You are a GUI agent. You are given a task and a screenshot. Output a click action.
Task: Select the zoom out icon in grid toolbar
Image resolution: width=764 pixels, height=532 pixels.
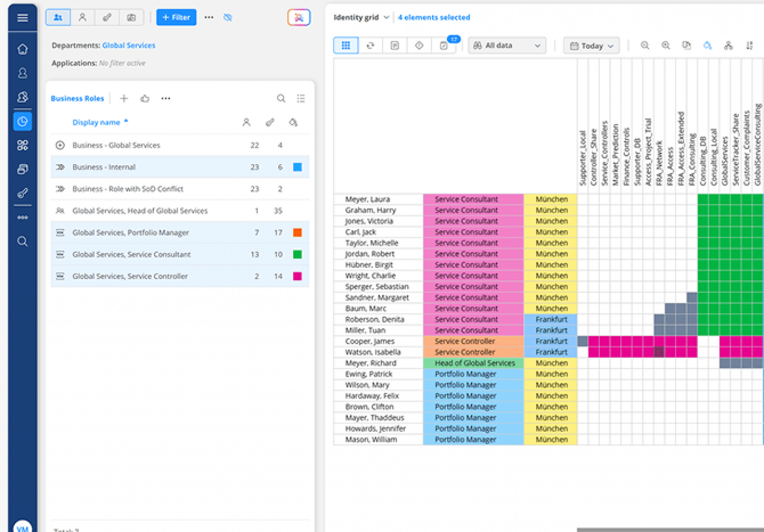645,45
